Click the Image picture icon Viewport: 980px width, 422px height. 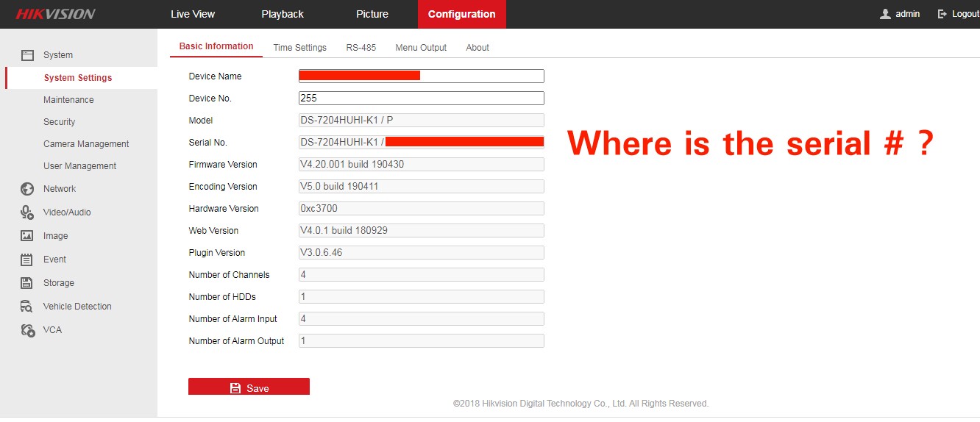tap(27, 236)
